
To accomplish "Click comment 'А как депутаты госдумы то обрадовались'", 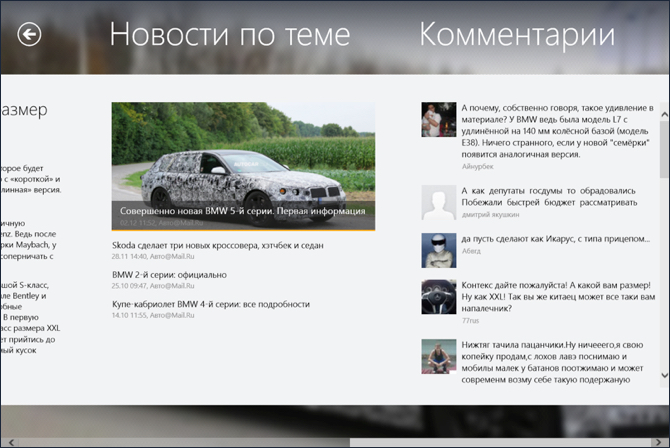I will (x=549, y=197).
